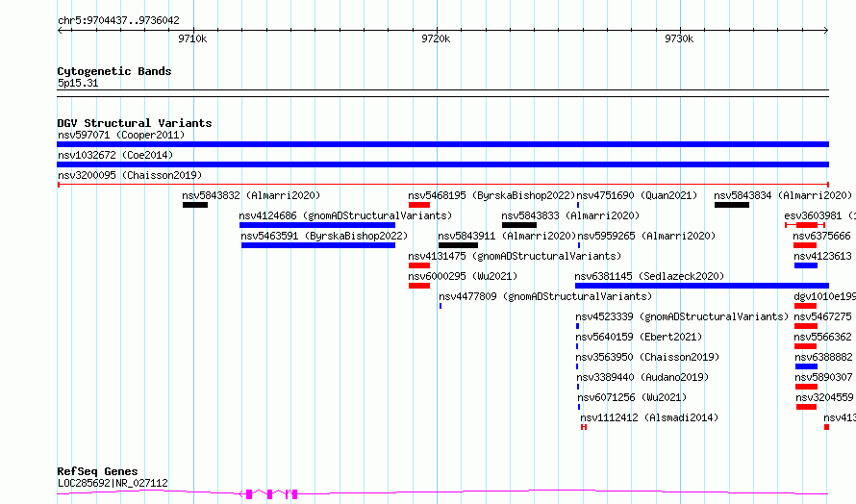Click nsv5890307 variant label
The height and width of the screenshot is (504, 856).
pos(823,377)
